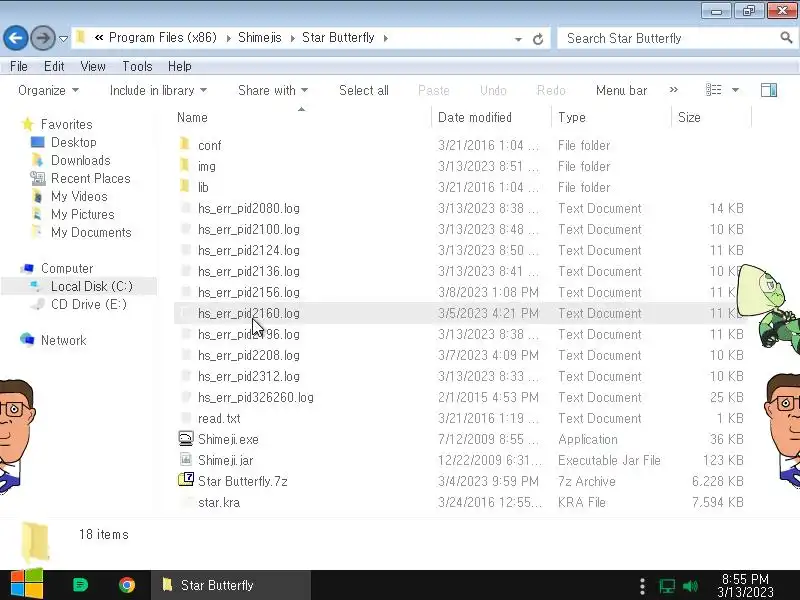Select hs_err_pid2208.log file
The image size is (800, 600).
click(248, 355)
